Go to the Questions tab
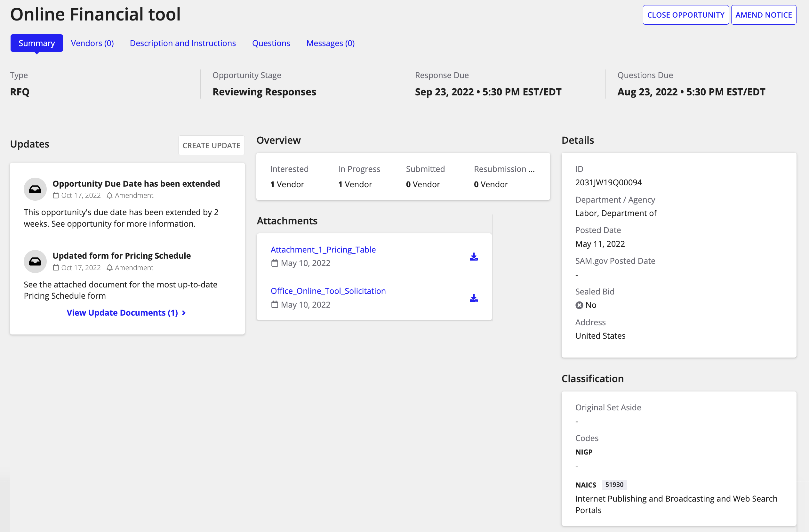The image size is (809, 532). pos(271,43)
